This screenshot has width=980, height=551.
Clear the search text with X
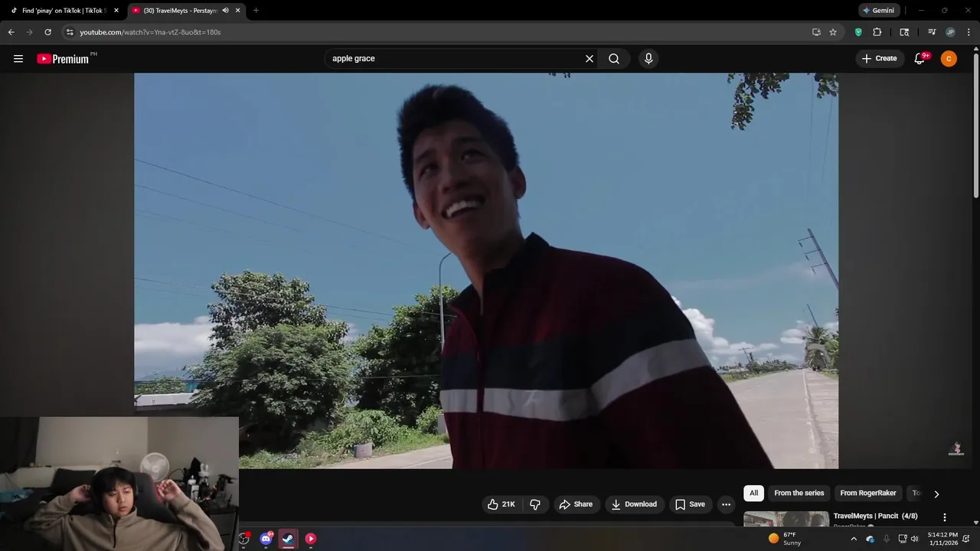click(590, 58)
